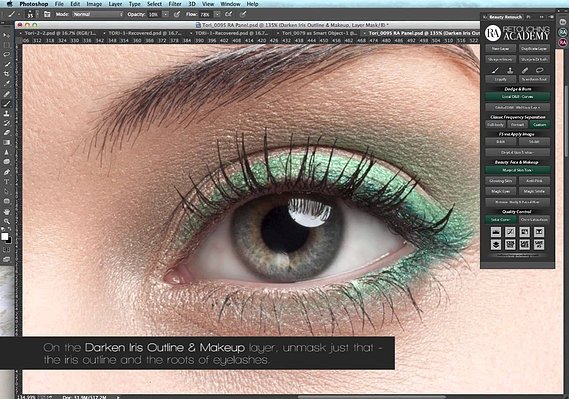Viewport: 569px width, 399px height.
Task: Select the Crop tool
Action: (x=7, y=74)
